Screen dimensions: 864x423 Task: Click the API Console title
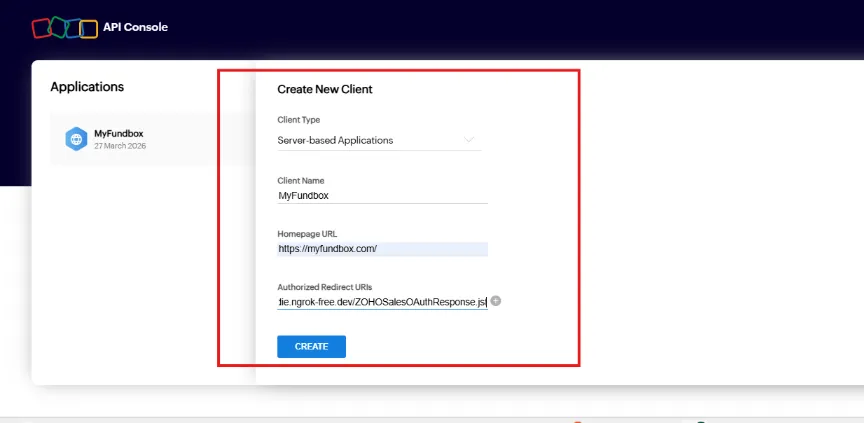(x=135, y=27)
